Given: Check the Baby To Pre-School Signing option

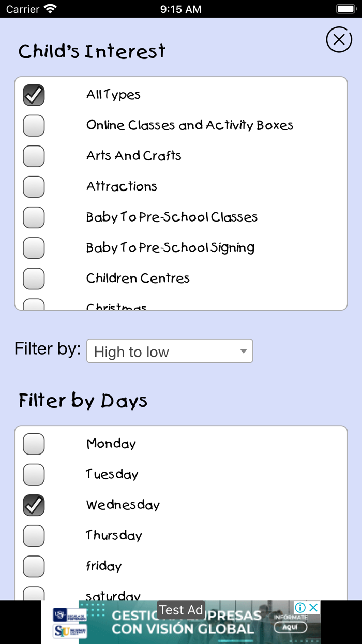Looking at the screenshot, I should (x=33, y=248).
